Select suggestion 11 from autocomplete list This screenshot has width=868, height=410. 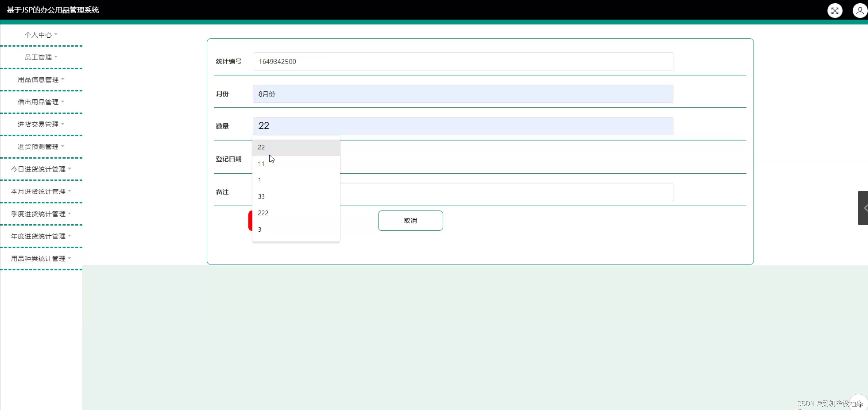[x=261, y=164]
